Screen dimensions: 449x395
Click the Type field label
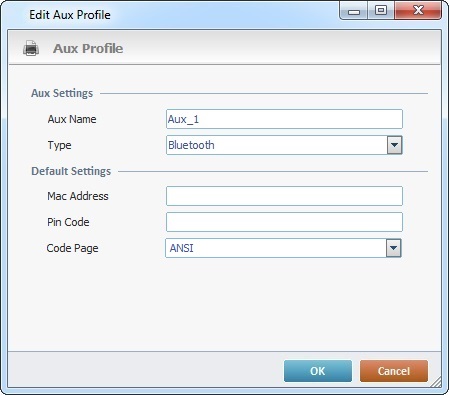(59, 145)
